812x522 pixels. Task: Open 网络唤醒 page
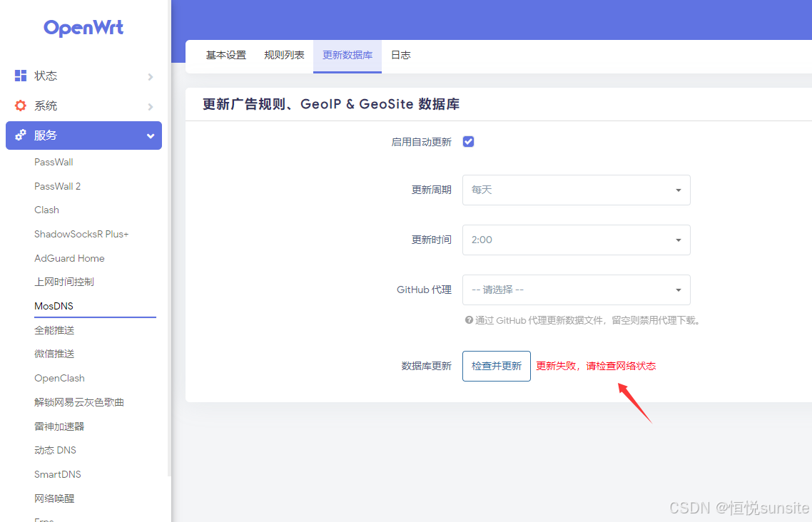(54, 498)
